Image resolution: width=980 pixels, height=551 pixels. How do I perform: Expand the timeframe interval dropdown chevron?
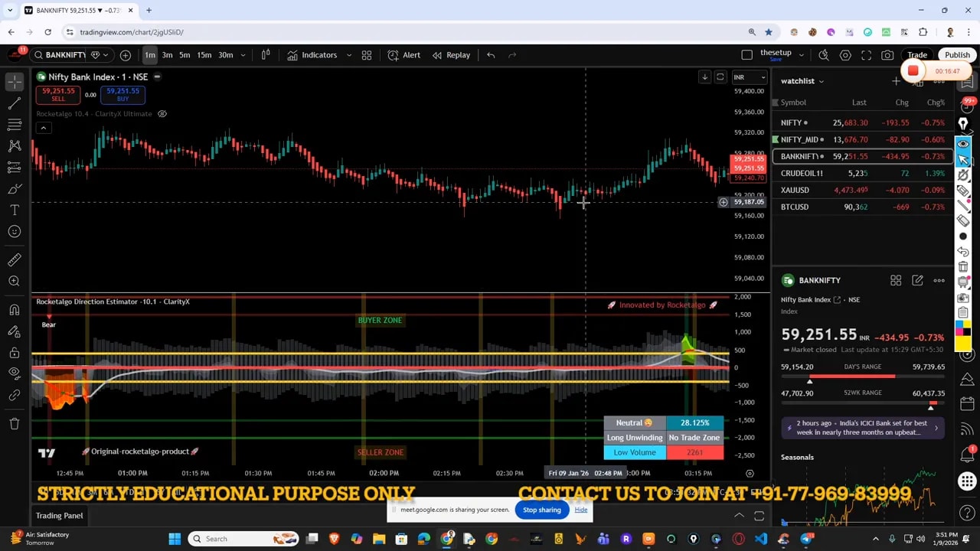pos(243,55)
